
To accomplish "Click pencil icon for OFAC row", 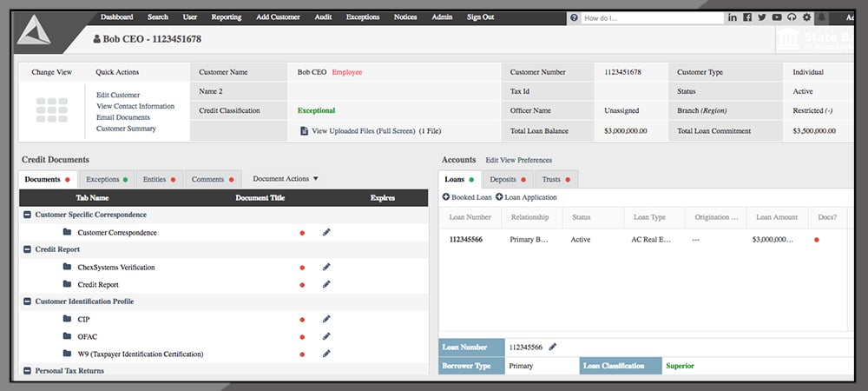I will (x=326, y=337).
